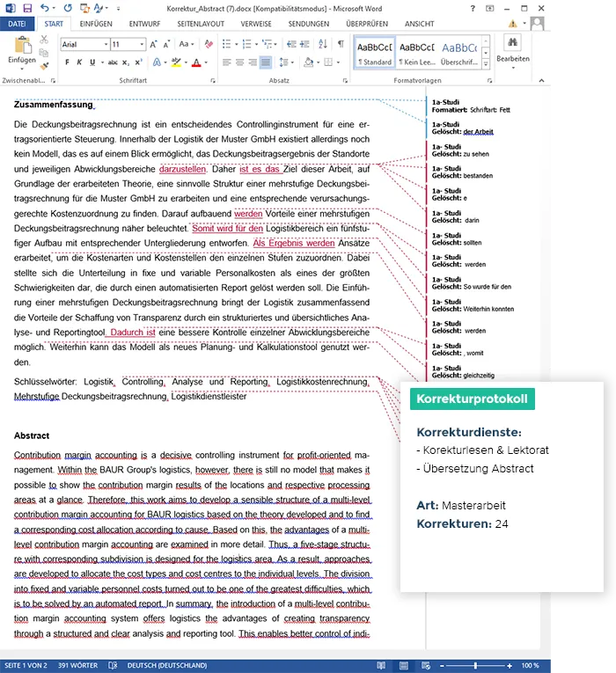Click the redo/repeat arrow icon
The image size is (616, 673).
68,8
